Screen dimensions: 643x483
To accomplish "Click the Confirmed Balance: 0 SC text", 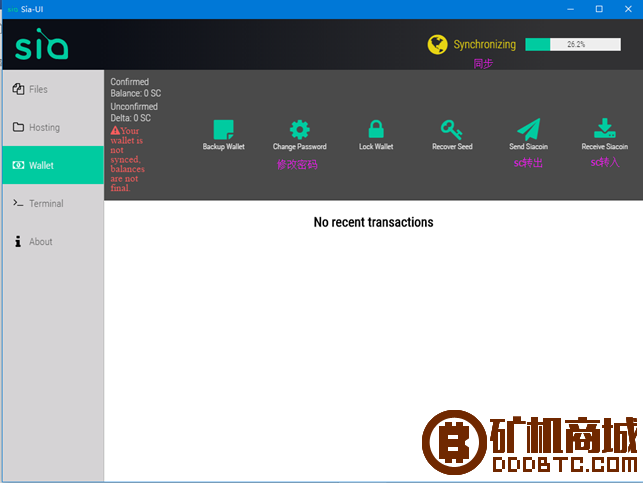I will pyautogui.click(x=136, y=87).
